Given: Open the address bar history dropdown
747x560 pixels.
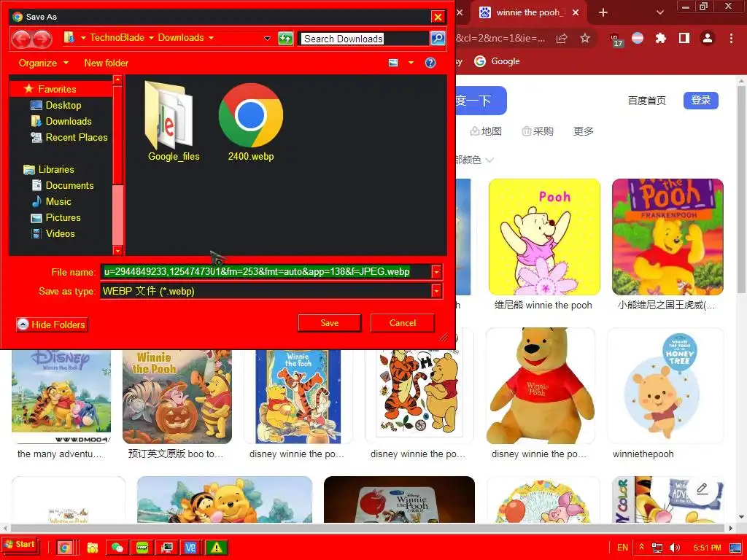Looking at the screenshot, I should pyautogui.click(x=267, y=38).
